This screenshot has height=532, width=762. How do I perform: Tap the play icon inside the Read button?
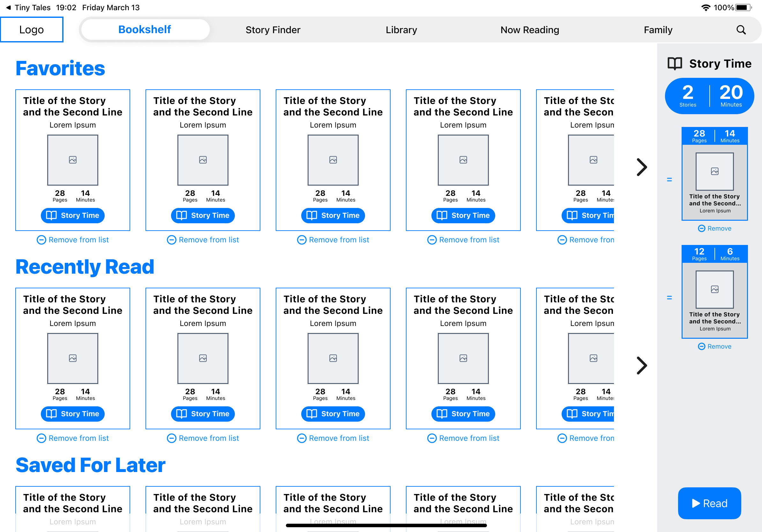coord(696,503)
